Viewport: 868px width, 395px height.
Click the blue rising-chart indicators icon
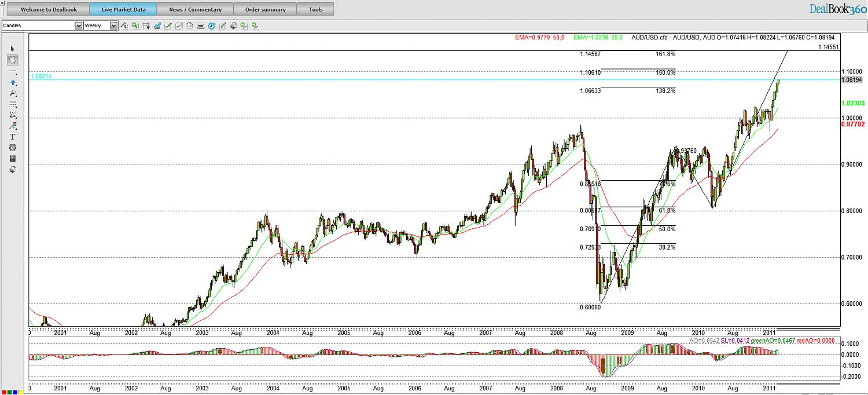[157, 25]
